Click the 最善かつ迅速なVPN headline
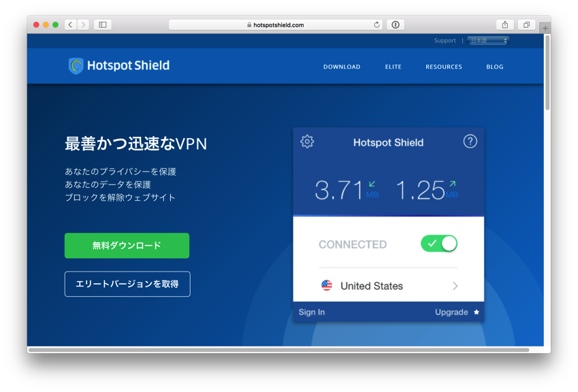578x392 pixels. [x=135, y=144]
